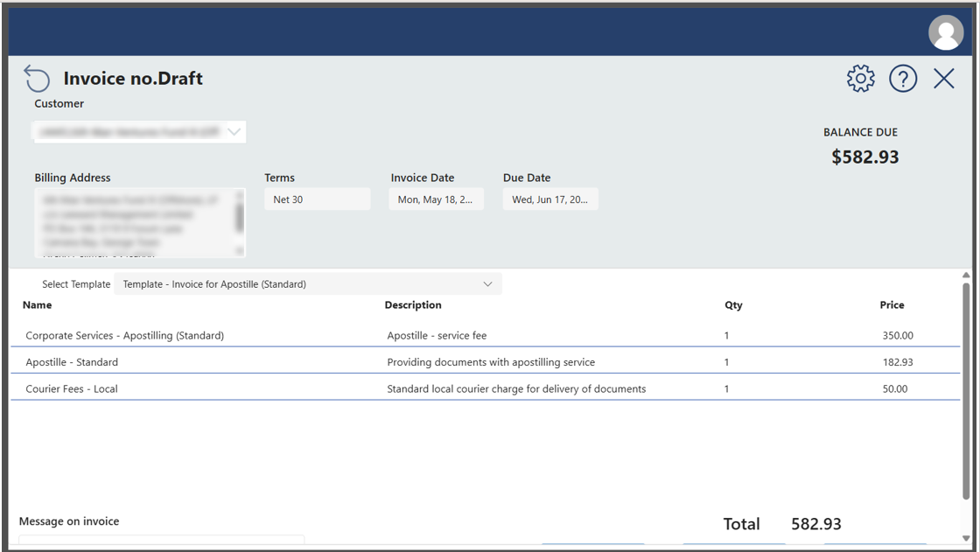Click the Qty value for Courier Fees

[727, 388]
